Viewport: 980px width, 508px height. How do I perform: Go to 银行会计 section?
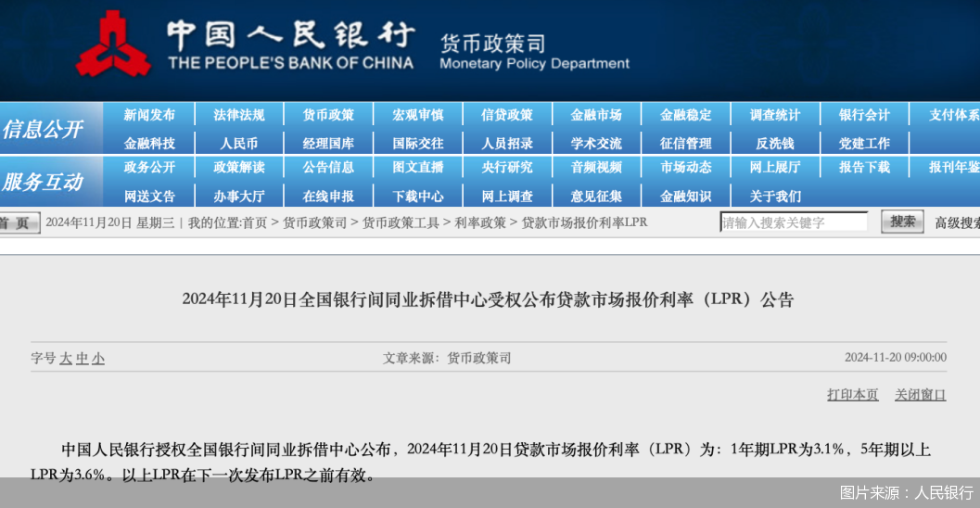[x=864, y=115]
